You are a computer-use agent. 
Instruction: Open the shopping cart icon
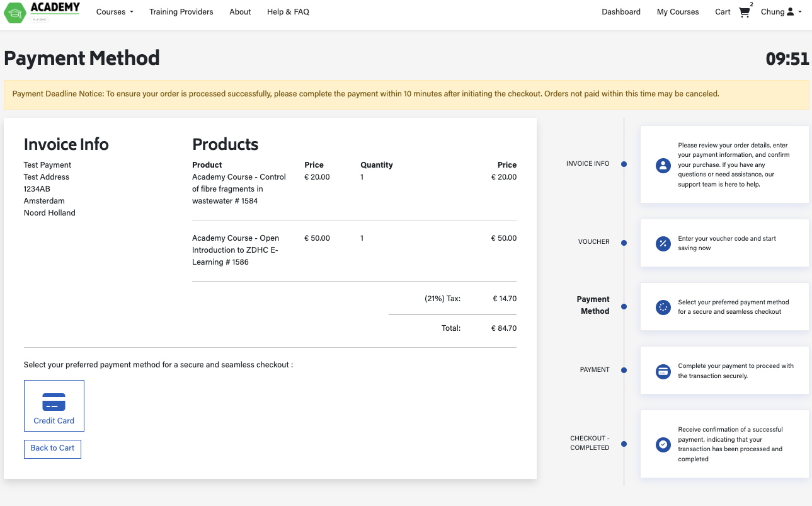point(745,12)
